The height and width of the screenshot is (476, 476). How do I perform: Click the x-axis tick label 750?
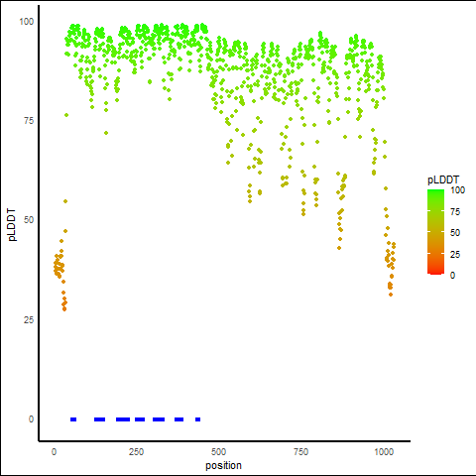click(300, 452)
